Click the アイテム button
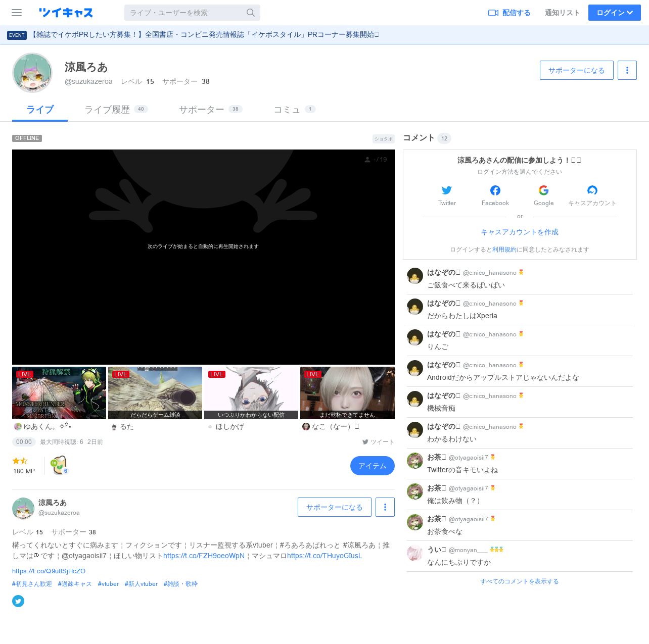649x644 pixels. pos(373,466)
